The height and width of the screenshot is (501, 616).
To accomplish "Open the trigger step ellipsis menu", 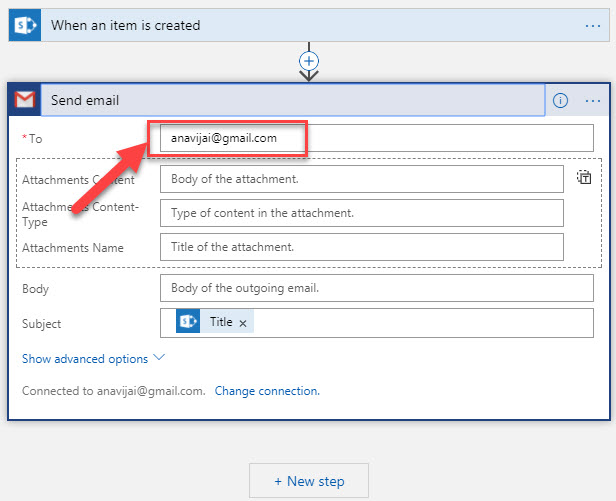I will coord(593,25).
